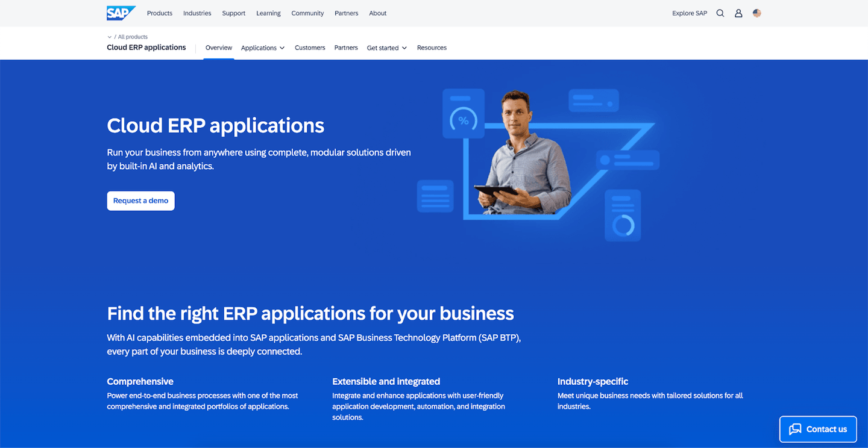
Task: Switch to the Customers tab
Action: (310, 48)
